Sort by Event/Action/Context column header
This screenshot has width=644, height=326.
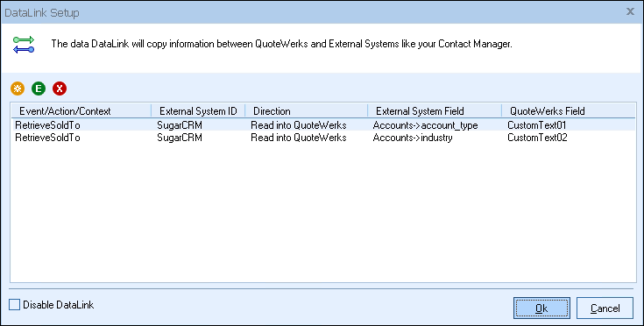click(81, 110)
